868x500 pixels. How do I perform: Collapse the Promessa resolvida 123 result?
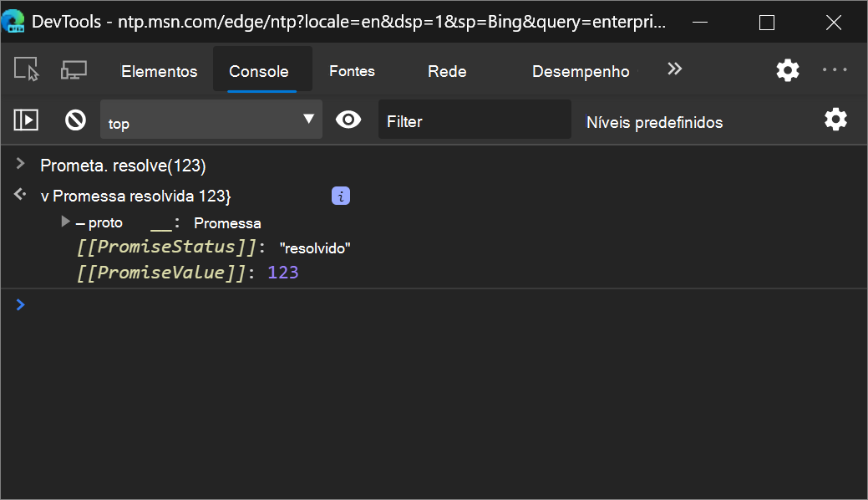click(44, 196)
